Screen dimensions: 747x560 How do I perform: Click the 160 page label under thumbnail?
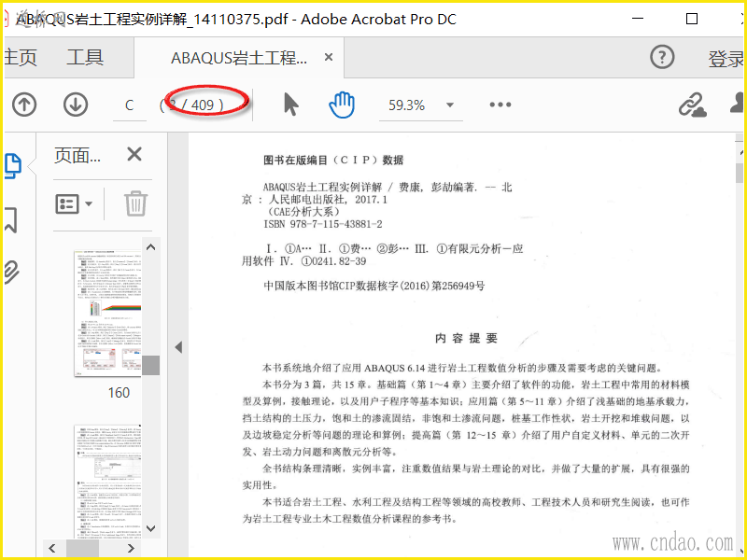[119, 393]
